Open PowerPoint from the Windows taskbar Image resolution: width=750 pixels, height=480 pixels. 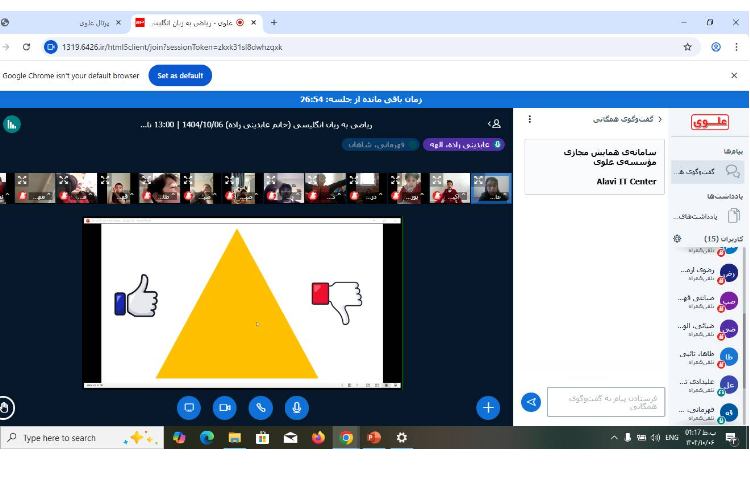(x=374, y=438)
